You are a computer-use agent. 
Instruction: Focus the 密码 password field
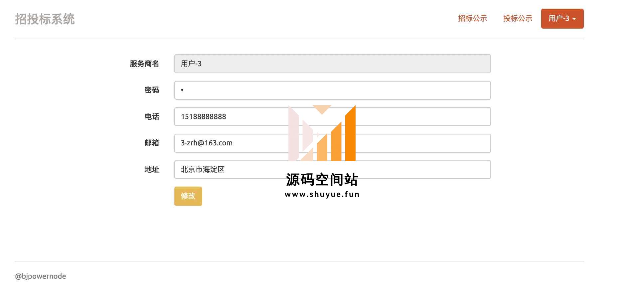[333, 90]
